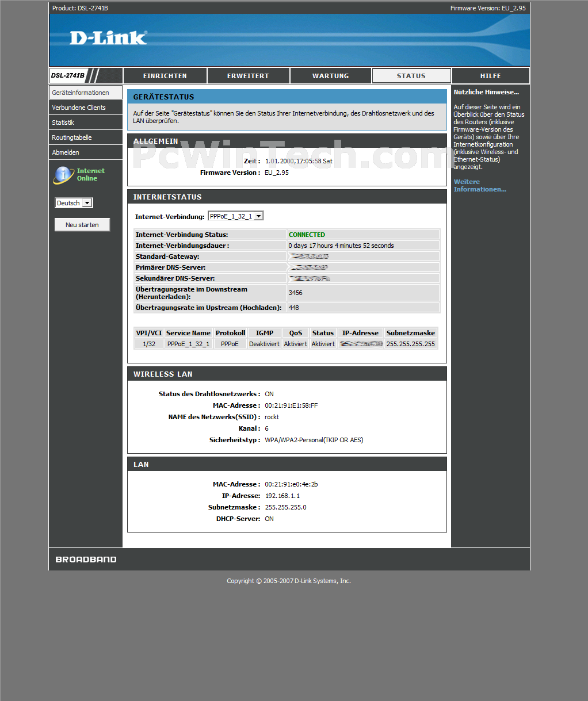This screenshot has width=588, height=701.
Task: Click the Service Name column header
Action: point(189,333)
